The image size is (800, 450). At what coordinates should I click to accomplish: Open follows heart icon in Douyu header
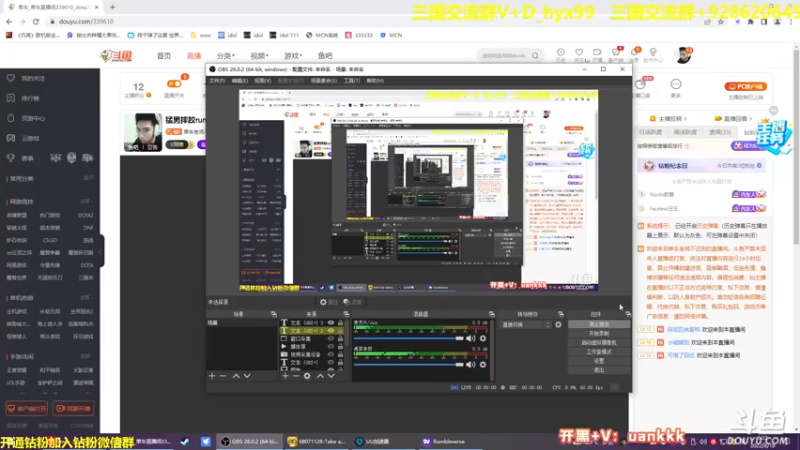[579, 52]
